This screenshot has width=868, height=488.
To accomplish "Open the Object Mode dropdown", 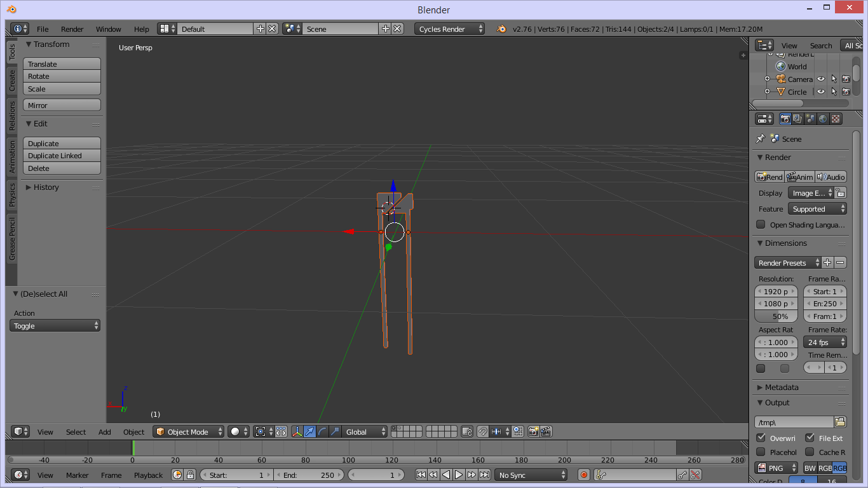I will 188,432.
